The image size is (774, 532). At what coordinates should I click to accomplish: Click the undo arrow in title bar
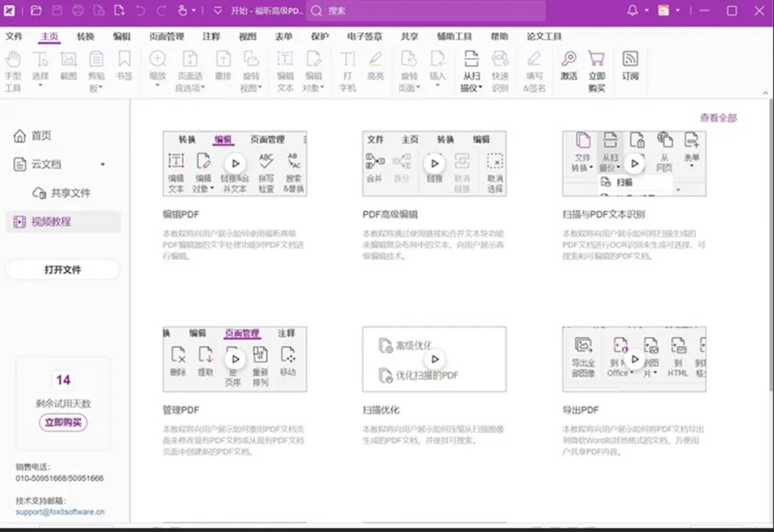coord(140,10)
